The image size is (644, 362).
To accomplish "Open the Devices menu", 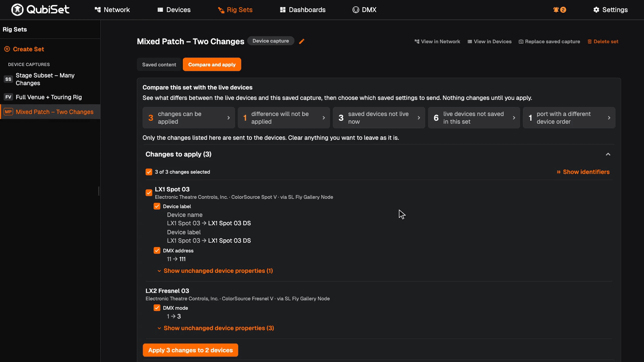I will pyautogui.click(x=174, y=10).
